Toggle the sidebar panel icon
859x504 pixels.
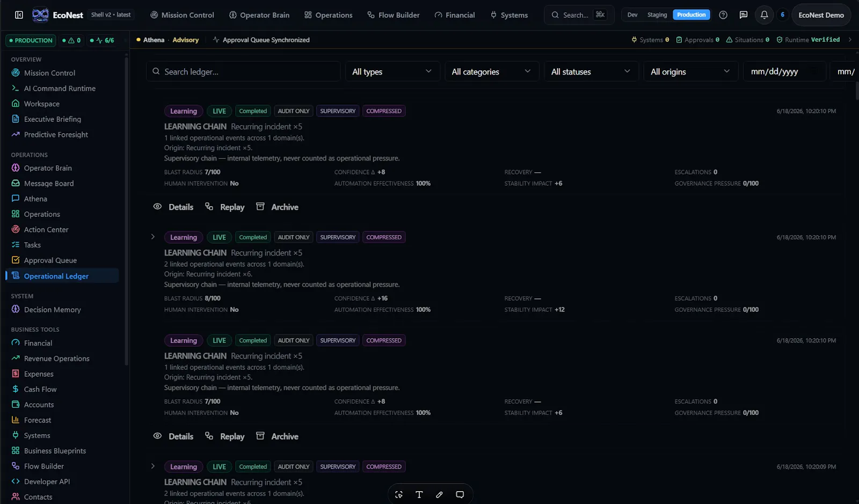pos(19,15)
